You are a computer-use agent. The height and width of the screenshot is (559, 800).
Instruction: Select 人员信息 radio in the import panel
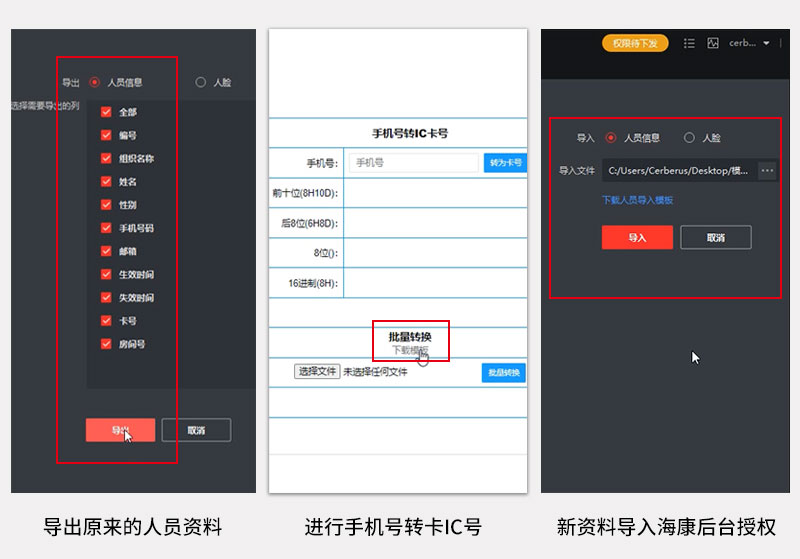pos(611,138)
